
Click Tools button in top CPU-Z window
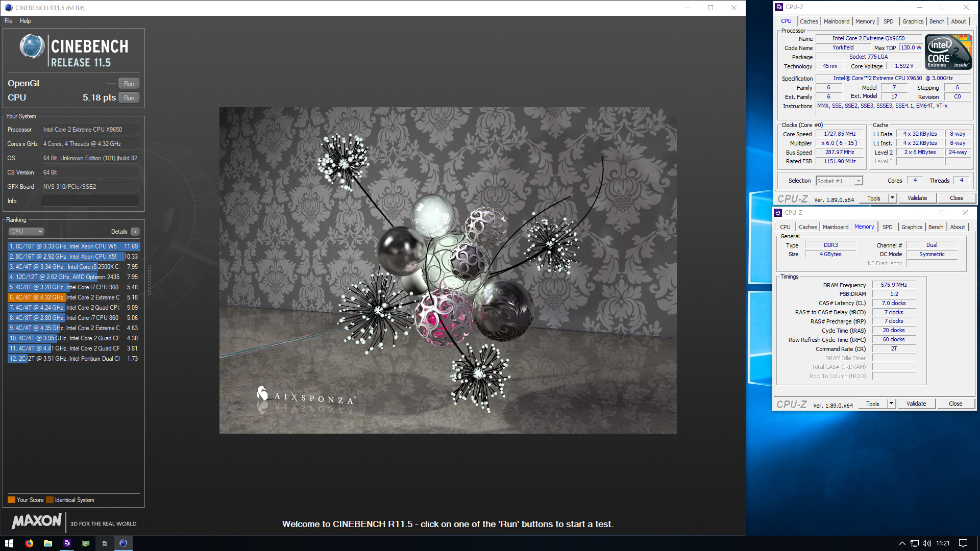pyautogui.click(x=874, y=198)
